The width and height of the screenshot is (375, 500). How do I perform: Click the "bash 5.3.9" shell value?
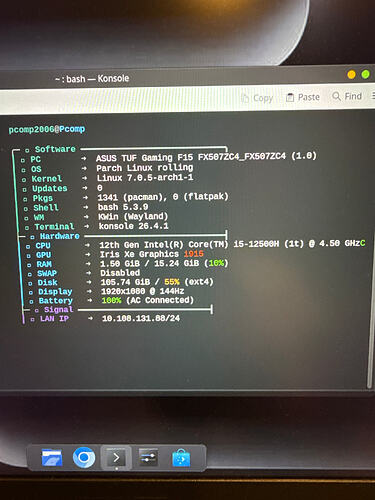click(123, 207)
